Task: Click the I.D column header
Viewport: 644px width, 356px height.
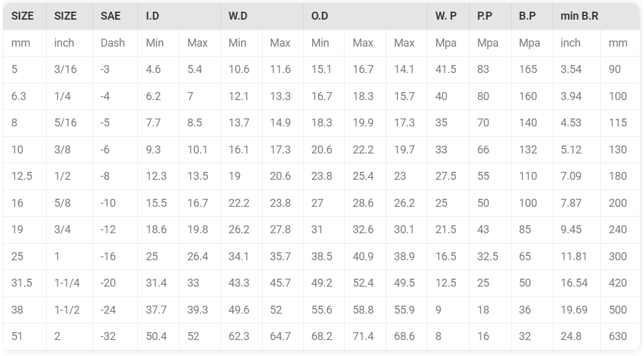Action: tap(179, 16)
